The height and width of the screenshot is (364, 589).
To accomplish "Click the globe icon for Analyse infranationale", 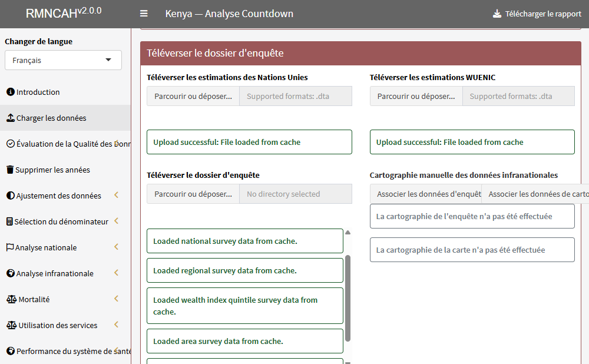I will tap(11, 273).
